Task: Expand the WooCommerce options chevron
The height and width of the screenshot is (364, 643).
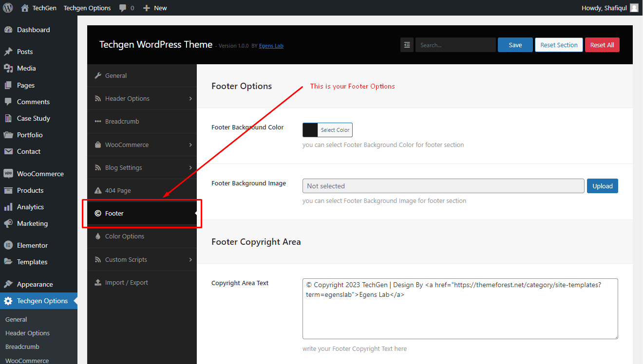Action: coord(190,145)
